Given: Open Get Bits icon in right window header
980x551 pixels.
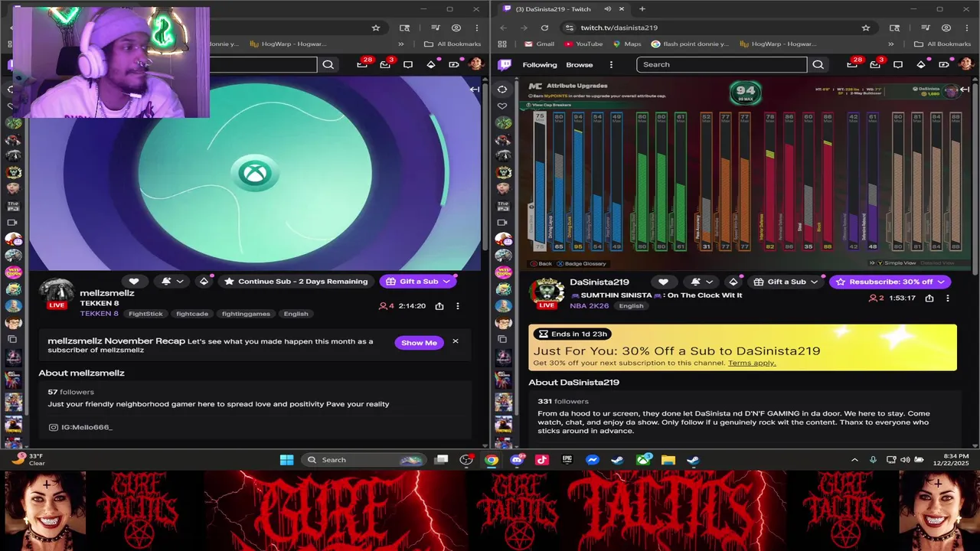Looking at the screenshot, I should (x=921, y=64).
